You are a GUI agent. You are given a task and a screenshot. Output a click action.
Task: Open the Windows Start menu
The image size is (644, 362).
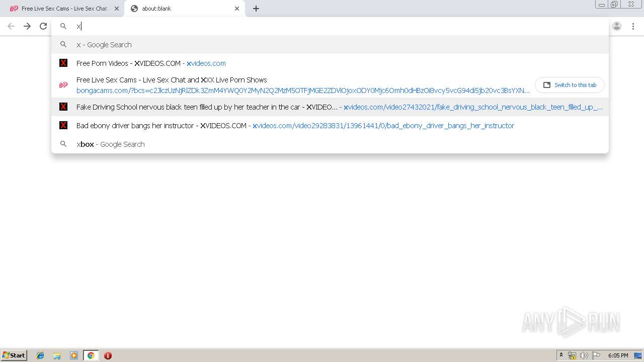[x=14, y=355]
